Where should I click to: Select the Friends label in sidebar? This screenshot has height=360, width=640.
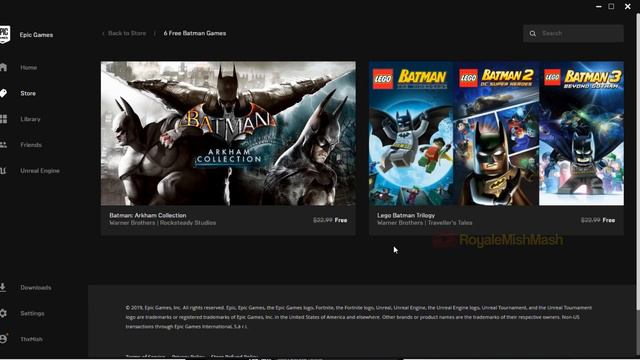(x=31, y=145)
